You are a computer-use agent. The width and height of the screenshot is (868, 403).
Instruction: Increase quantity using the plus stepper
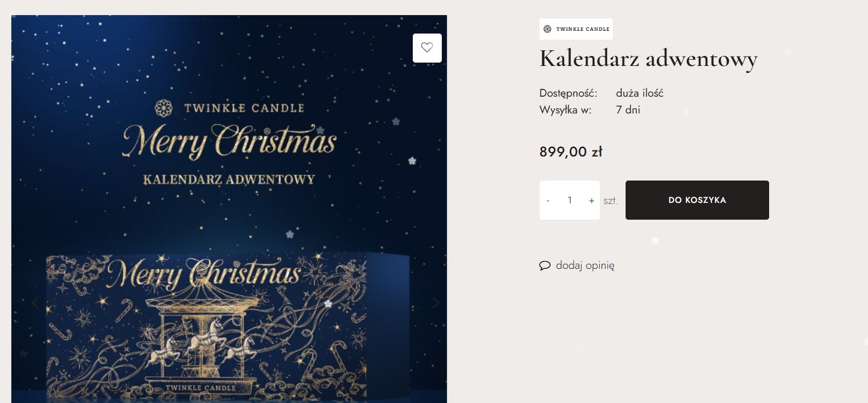point(592,200)
